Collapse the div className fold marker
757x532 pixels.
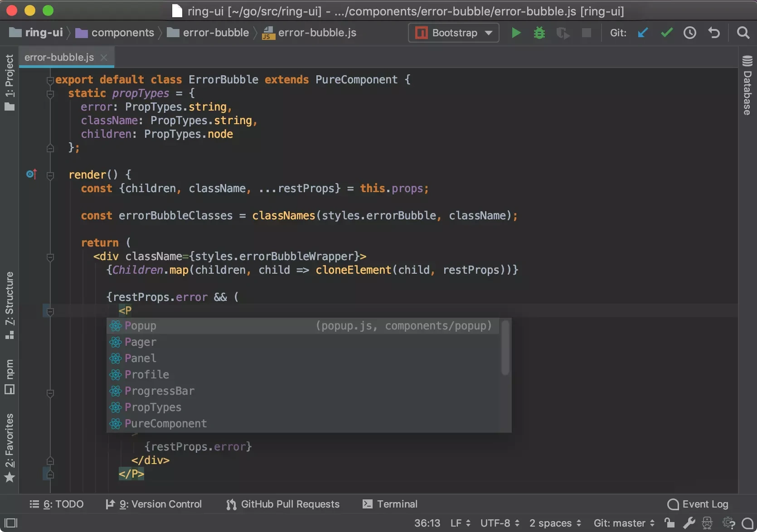pos(50,257)
